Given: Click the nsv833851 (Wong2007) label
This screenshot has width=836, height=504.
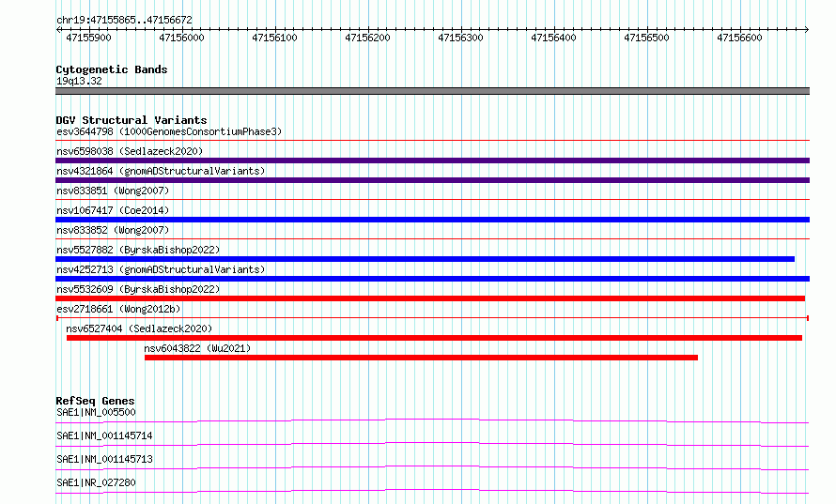Looking at the screenshot, I should [113, 191].
